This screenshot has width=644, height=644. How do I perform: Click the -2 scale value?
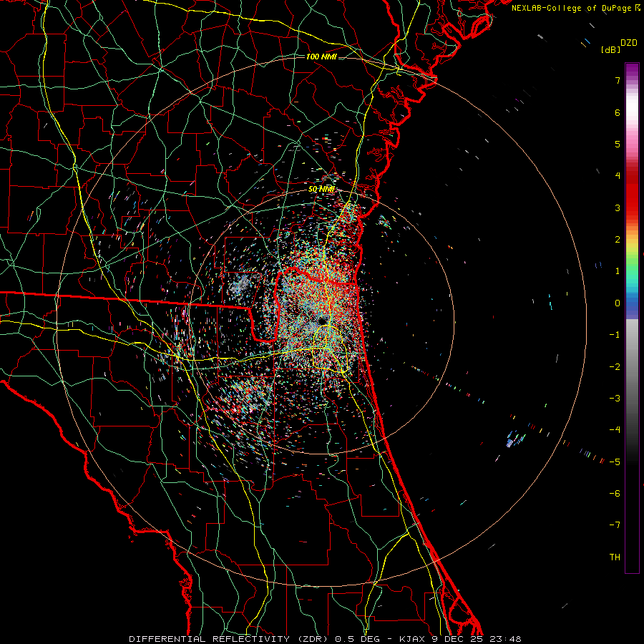[615, 366]
